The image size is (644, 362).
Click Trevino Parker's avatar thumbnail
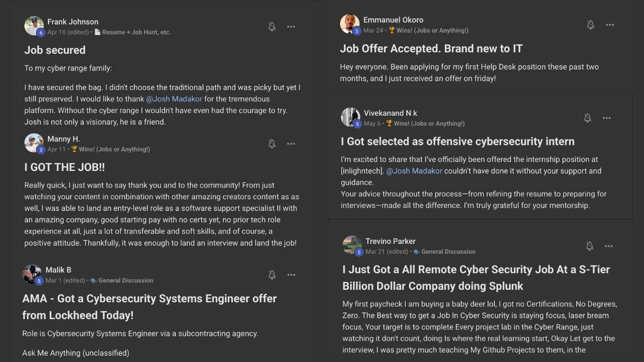point(352,245)
